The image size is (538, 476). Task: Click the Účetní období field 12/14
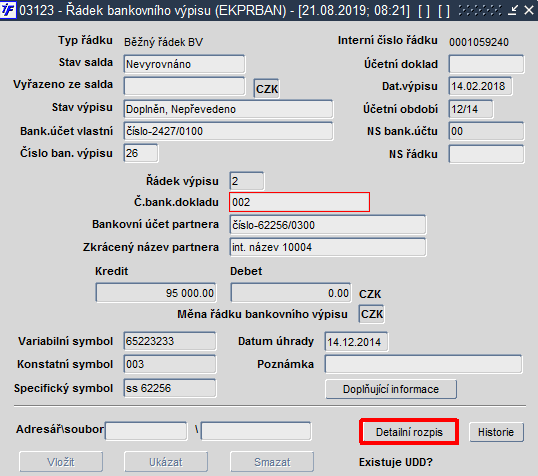tap(471, 109)
